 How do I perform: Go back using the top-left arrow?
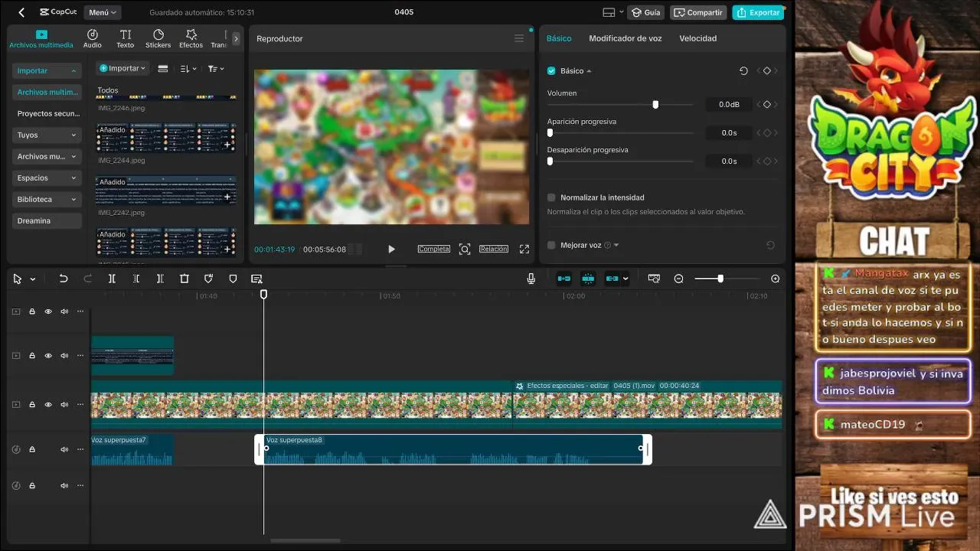pos(21,12)
